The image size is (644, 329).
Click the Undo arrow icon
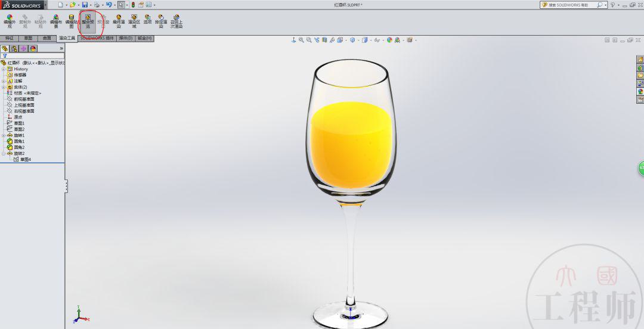pos(109,5)
